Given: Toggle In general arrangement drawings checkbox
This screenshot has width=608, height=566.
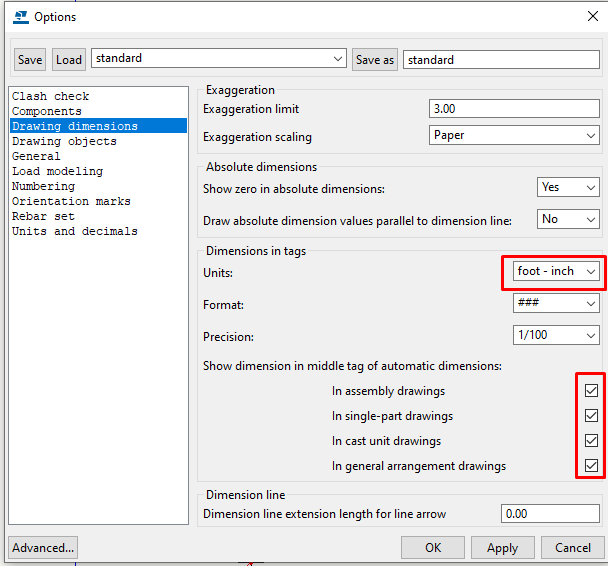Looking at the screenshot, I should point(591,465).
